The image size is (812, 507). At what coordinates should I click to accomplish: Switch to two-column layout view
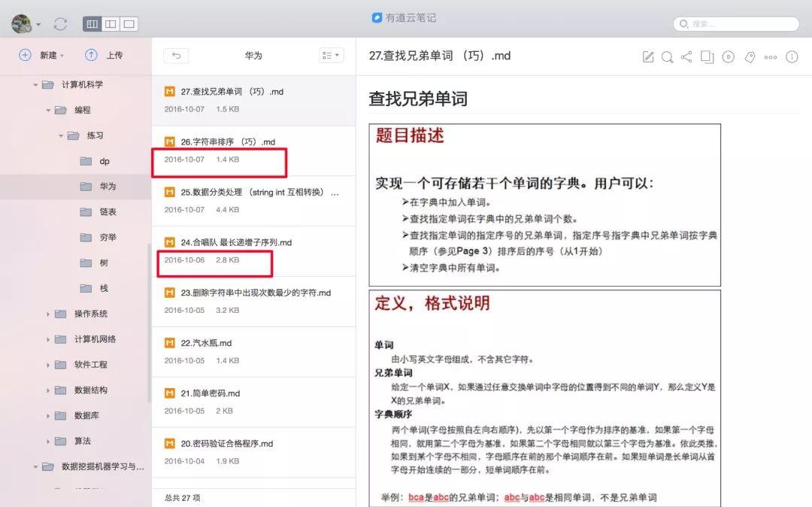pos(111,24)
